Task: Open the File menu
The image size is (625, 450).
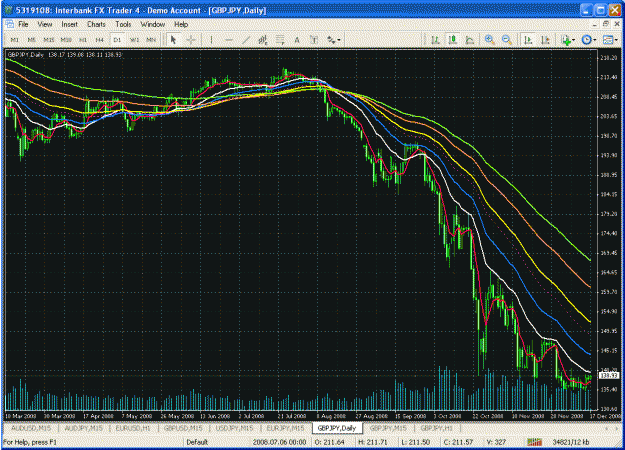Action: [x=23, y=24]
